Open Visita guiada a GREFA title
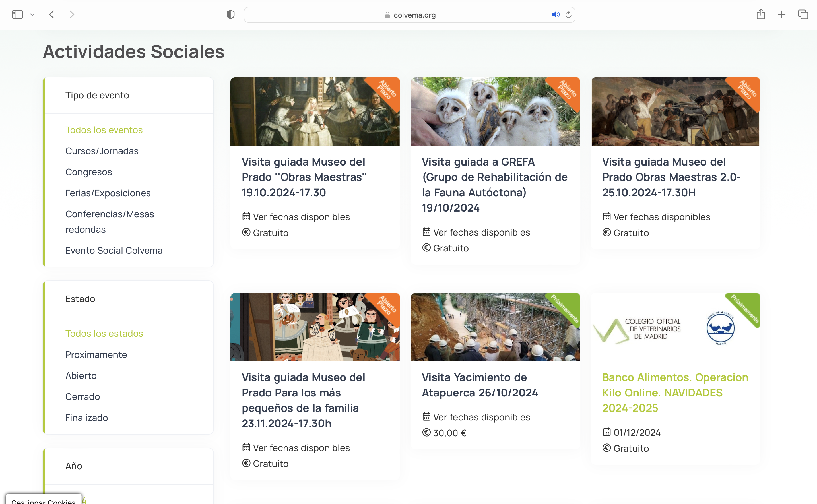 click(495, 185)
